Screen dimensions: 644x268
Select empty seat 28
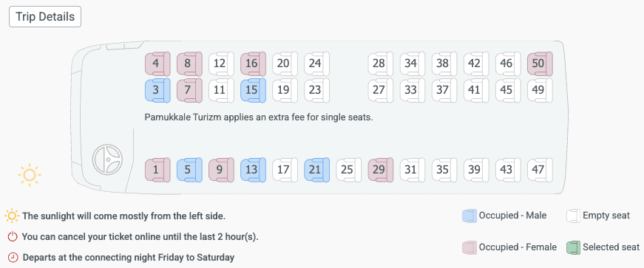pyautogui.click(x=380, y=63)
